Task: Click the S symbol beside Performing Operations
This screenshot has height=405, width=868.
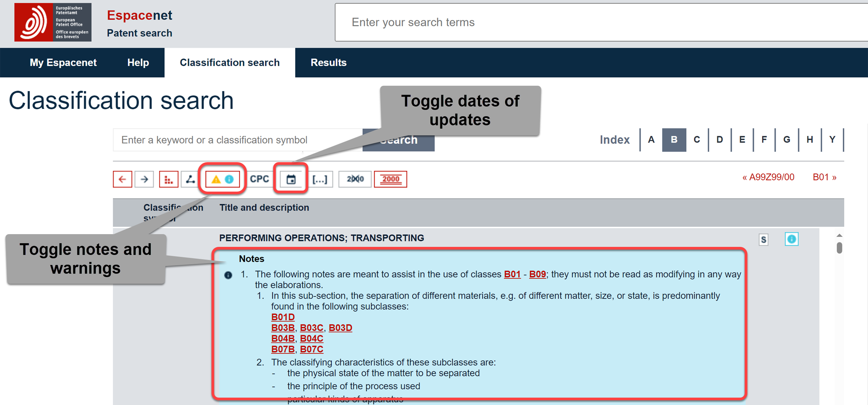Action: tap(763, 239)
